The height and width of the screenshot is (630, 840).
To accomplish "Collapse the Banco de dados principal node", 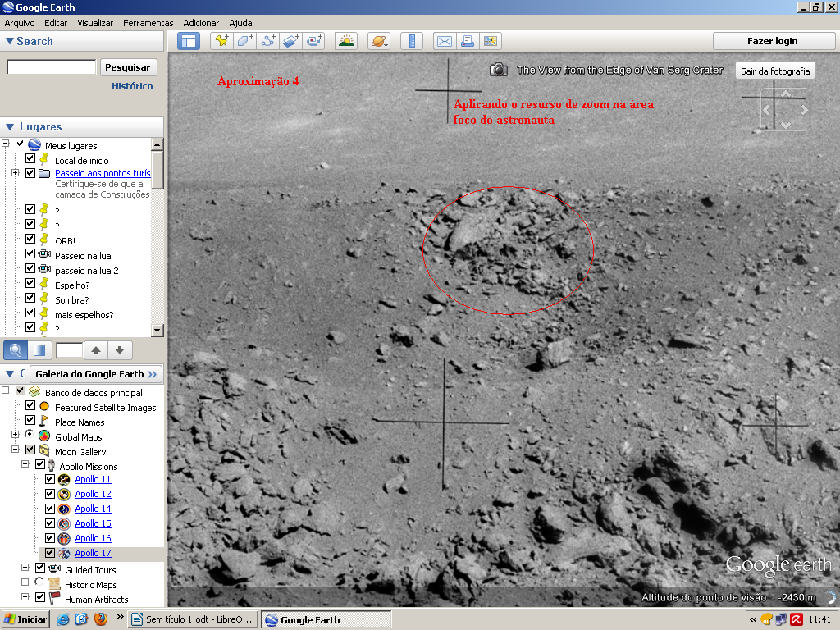I will pyautogui.click(x=6, y=390).
